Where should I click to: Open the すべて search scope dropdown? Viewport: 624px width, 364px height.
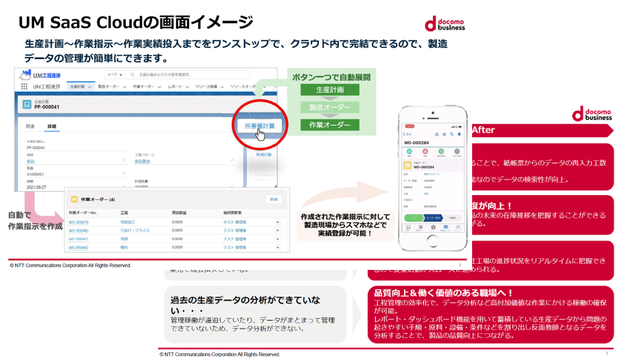(115, 74)
